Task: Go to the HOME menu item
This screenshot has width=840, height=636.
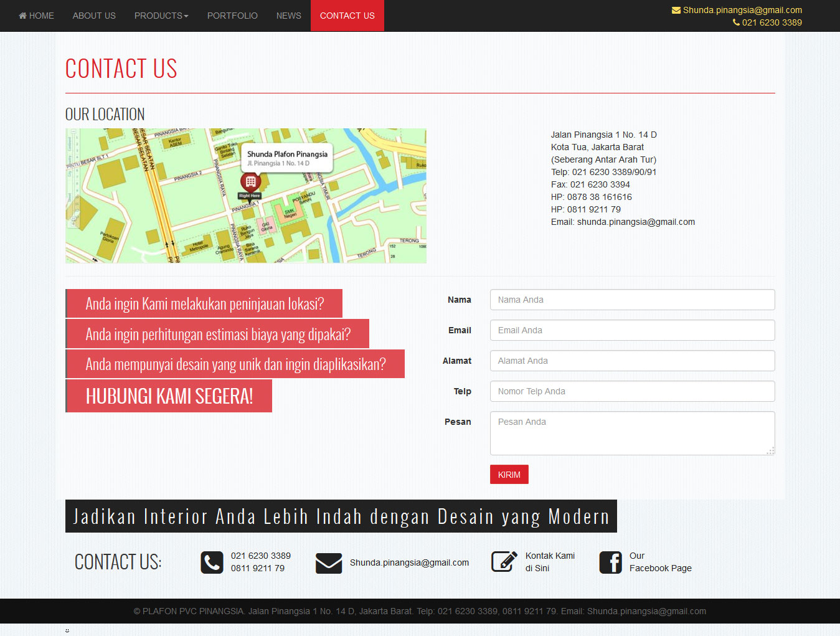Action: (x=36, y=16)
